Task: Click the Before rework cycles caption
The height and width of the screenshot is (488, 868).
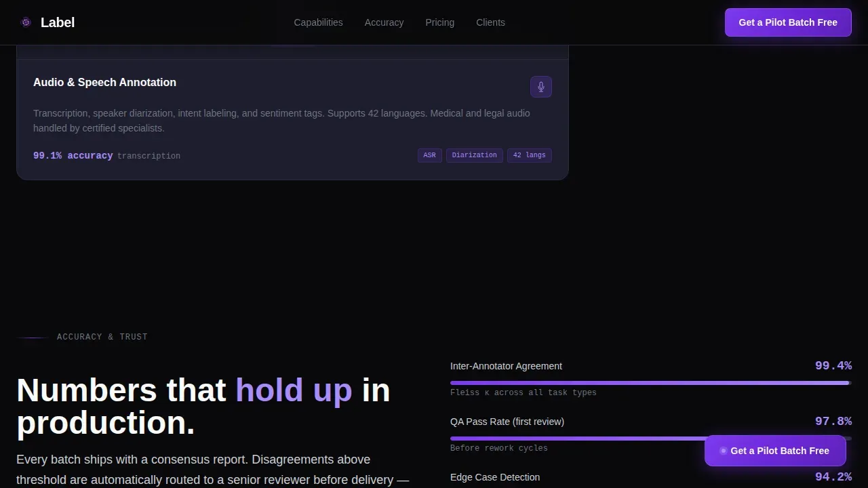Action: tap(499, 448)
